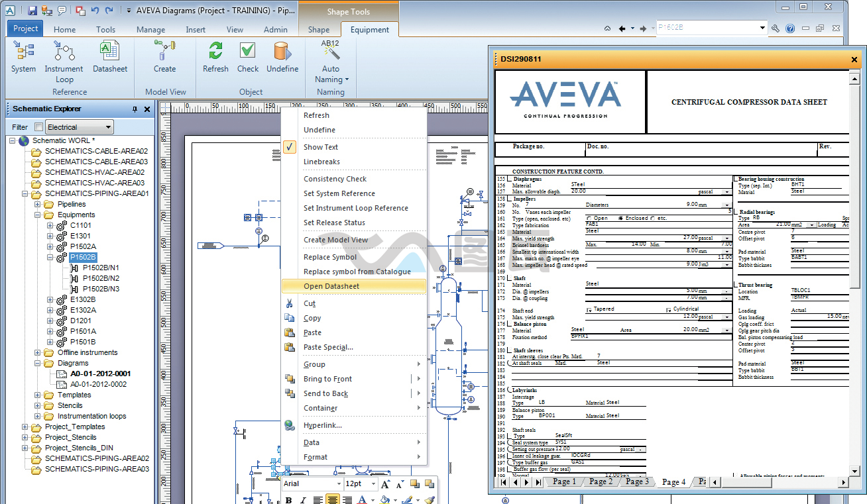Click center align in mini formatting toolbar
This screenshot has width=867, height=504.
(x=333, y=499)
